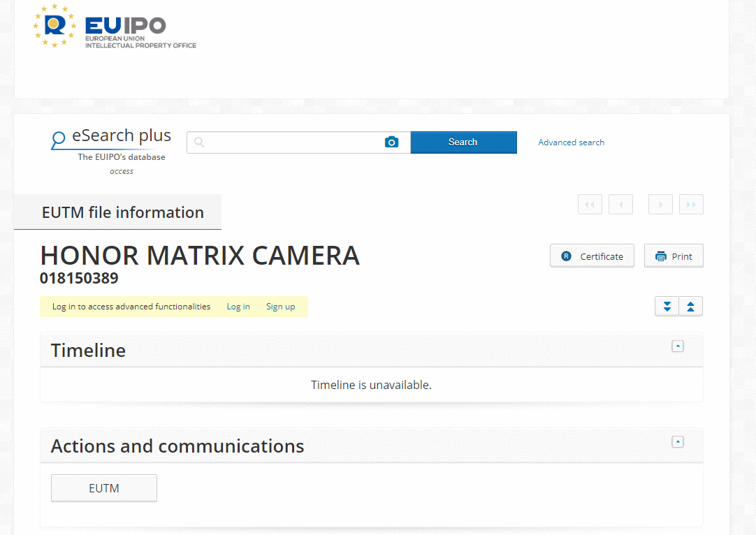756x535 pixels.
Task: Go to next result arrow
Action: click(x=660, y=205)
